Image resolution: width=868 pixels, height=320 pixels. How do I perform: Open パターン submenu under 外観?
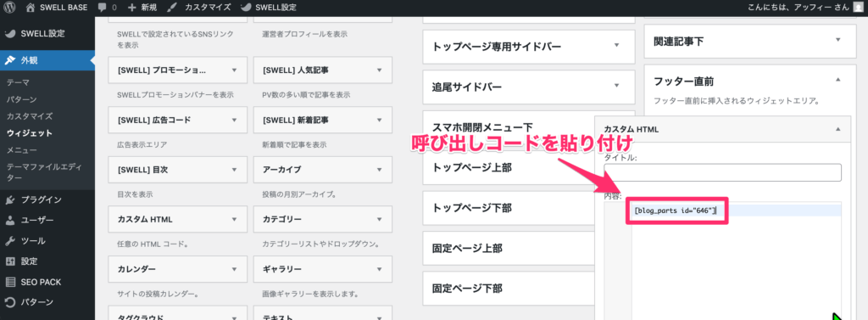pyautogui.click(x=21, y=99)
